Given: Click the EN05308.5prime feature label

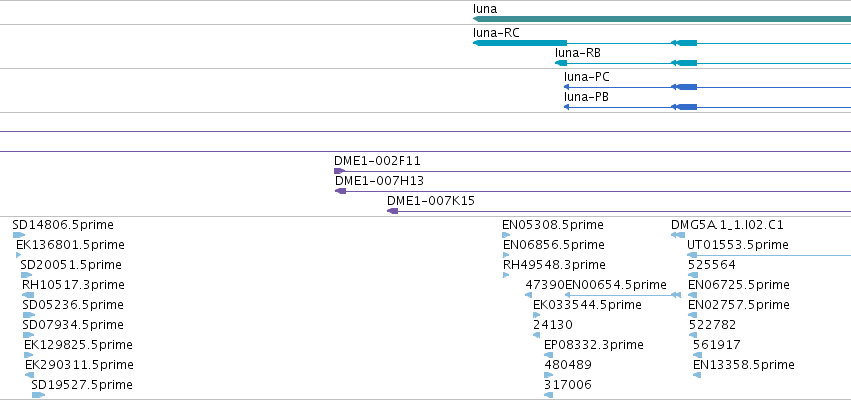Looking at the screenshot, I should coord(552,225).
